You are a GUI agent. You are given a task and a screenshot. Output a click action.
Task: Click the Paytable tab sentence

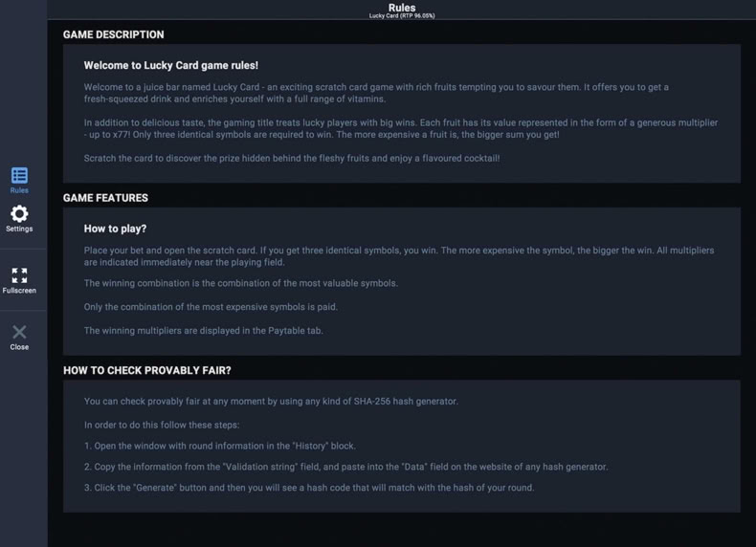tap(204, 331)
